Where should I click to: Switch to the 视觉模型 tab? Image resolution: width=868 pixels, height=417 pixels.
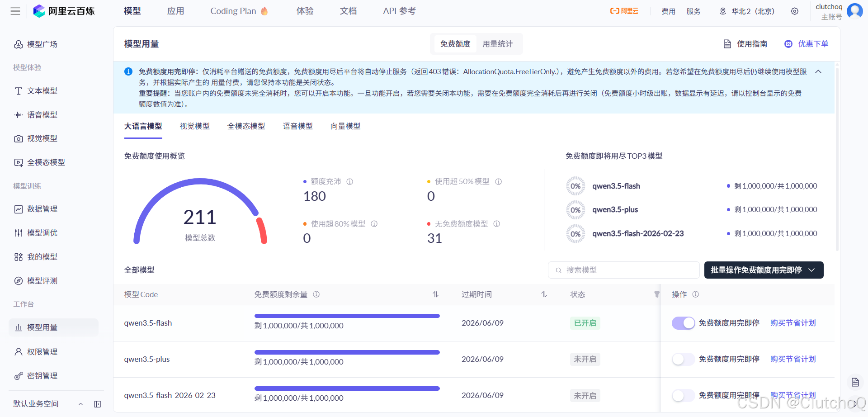[194, 126]
